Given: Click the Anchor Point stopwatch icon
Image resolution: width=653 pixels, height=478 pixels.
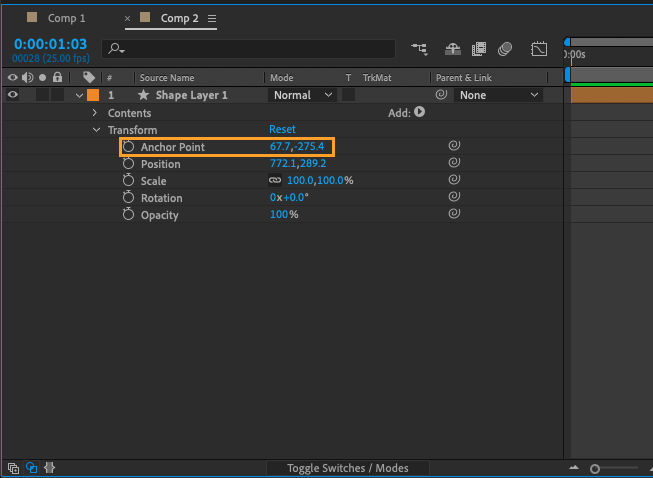Looking at the screenshot, I should (x=128, y=147).
